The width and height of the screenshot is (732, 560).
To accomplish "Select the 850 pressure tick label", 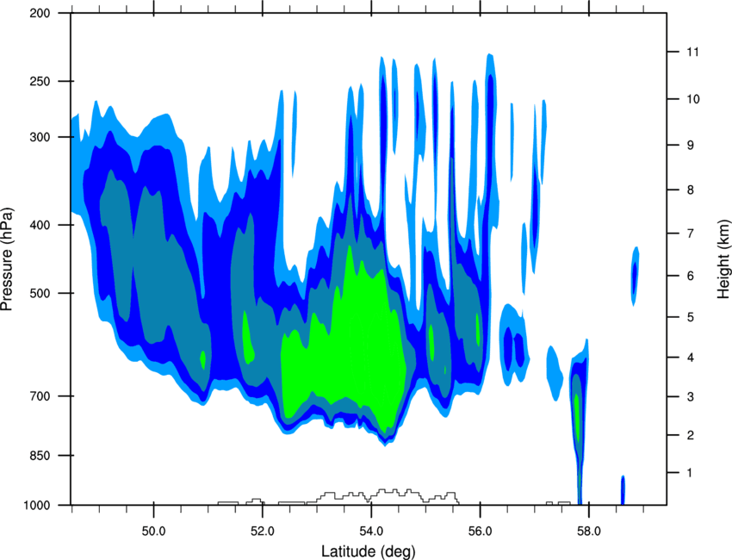I will [40, 456].
